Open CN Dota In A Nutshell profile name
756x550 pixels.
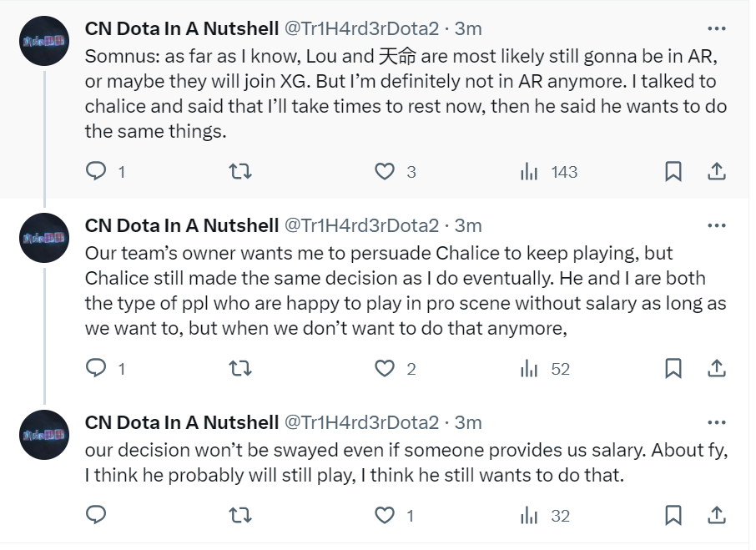(x=182, y=28)
